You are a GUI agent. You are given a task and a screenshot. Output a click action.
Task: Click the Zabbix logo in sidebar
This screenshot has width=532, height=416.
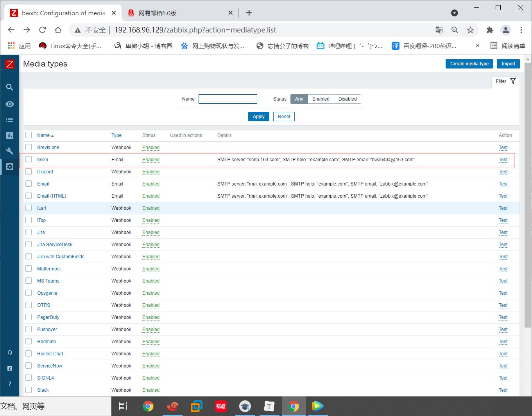[x=10, y=64]
